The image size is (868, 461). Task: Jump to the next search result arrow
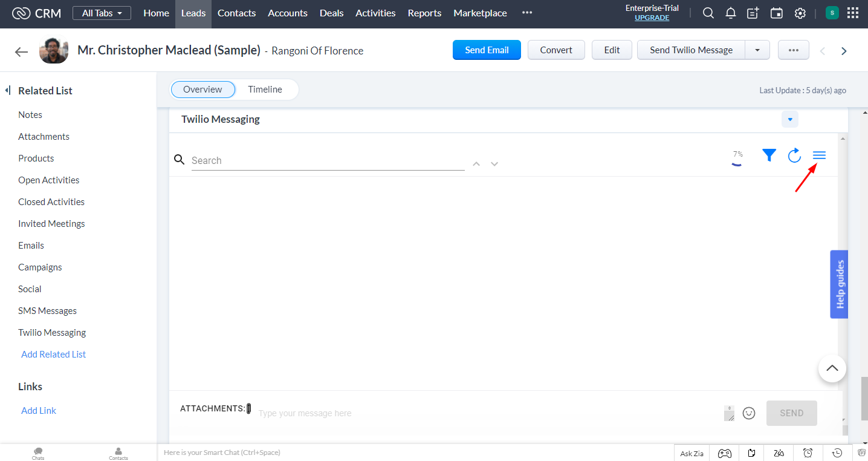point(494,164)
